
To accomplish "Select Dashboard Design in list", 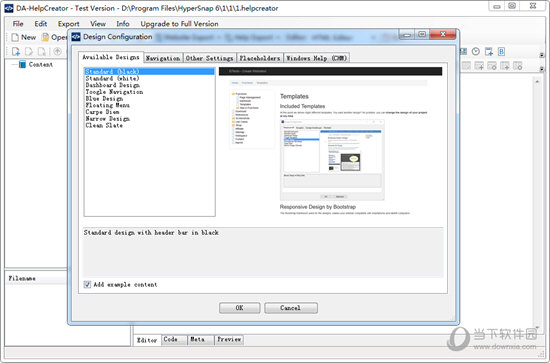I will pos(149,85).
